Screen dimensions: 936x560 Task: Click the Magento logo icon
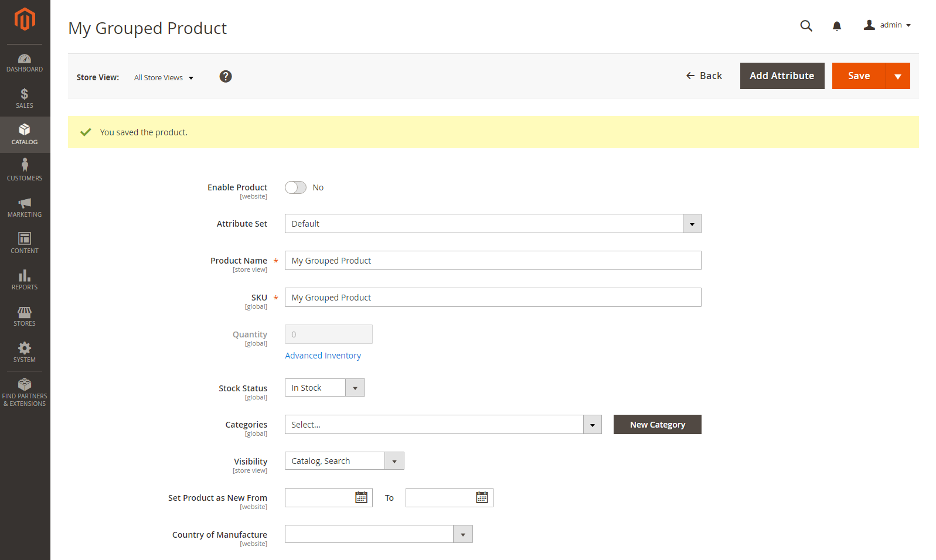25,19
